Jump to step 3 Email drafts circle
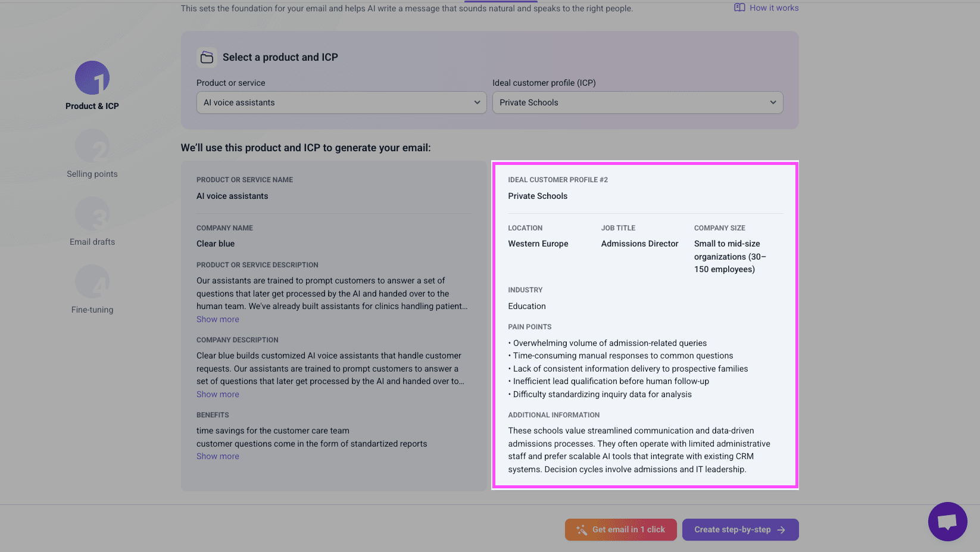The width and height of the screenshot is (980, 552). click(92, 214)
